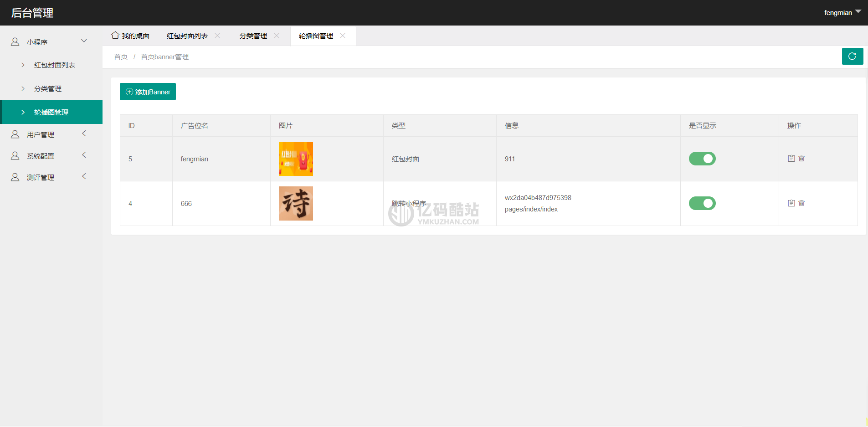The height and width of the screenshot is (427, 868).
Task: Expand the 测评管理 menu chevron
Action: click(84, 176)
